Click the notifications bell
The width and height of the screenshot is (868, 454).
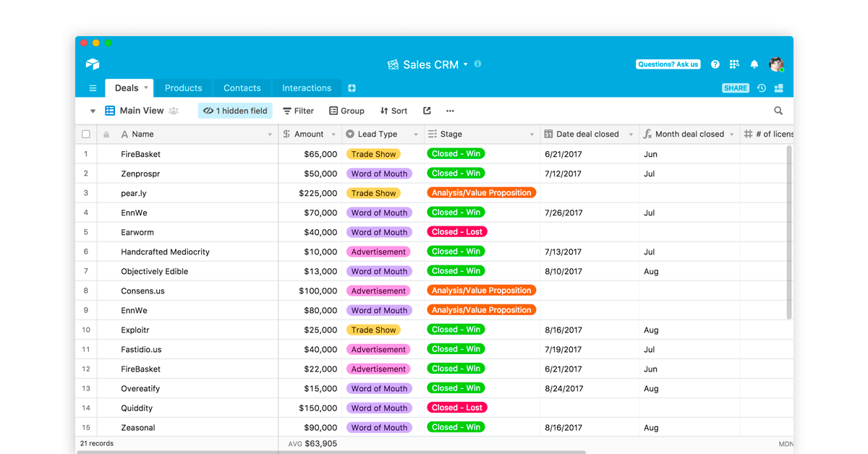pos(754,64)
